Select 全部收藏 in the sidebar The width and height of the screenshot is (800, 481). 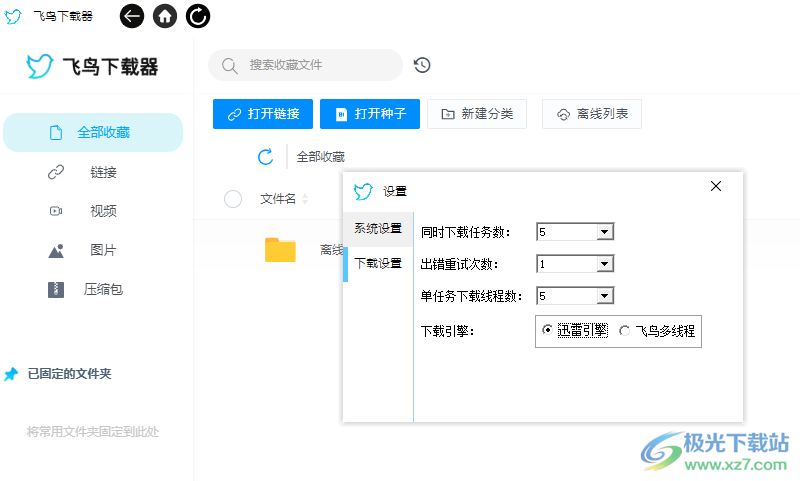93,133
